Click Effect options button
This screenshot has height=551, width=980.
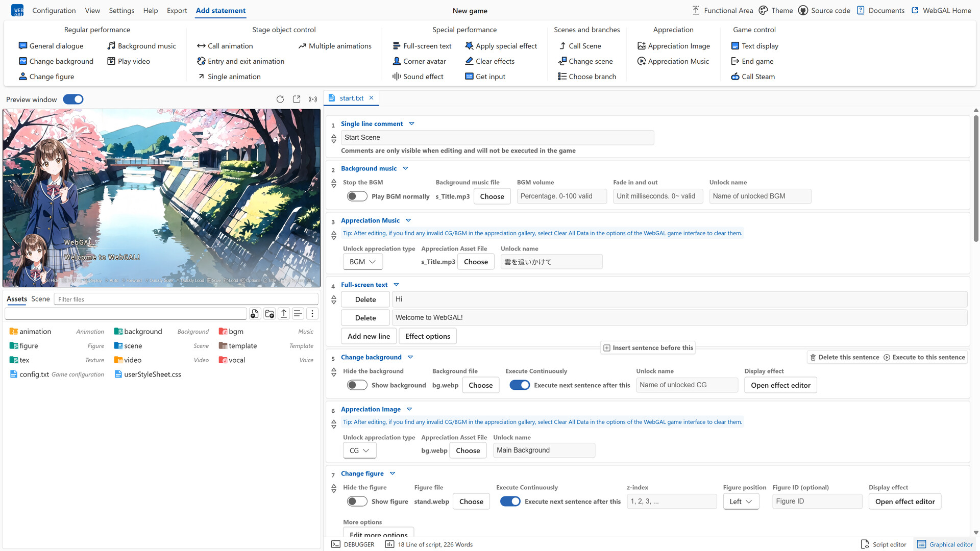click(428, 336)
